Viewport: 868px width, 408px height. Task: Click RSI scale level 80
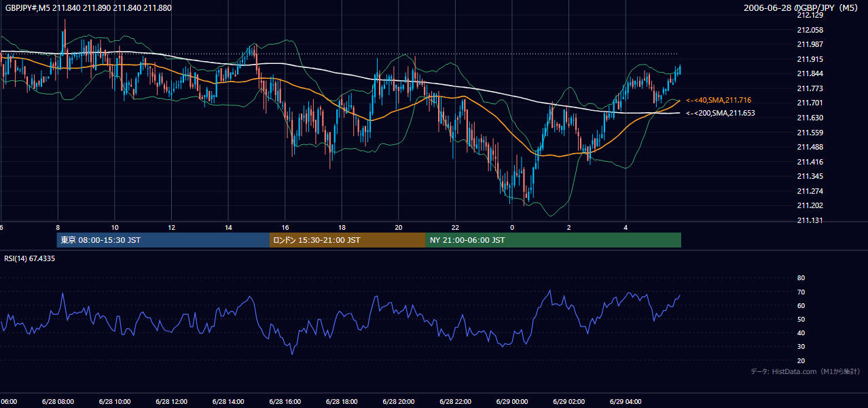click(801, 278)
